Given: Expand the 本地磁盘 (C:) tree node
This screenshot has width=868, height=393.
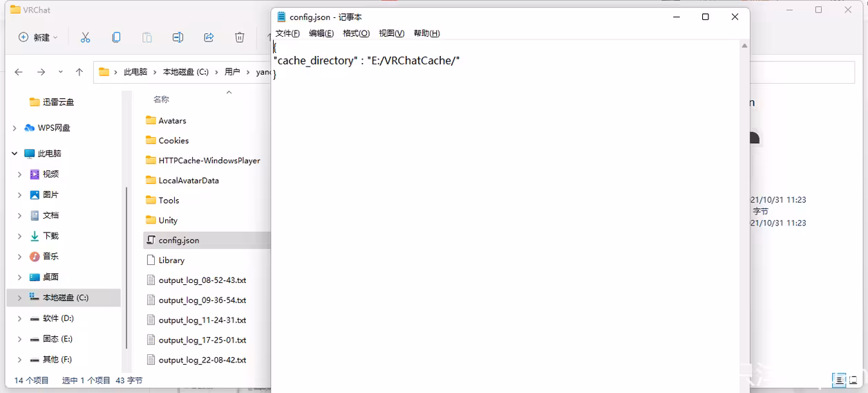Looking at the screenshot, I should [19, 298].
